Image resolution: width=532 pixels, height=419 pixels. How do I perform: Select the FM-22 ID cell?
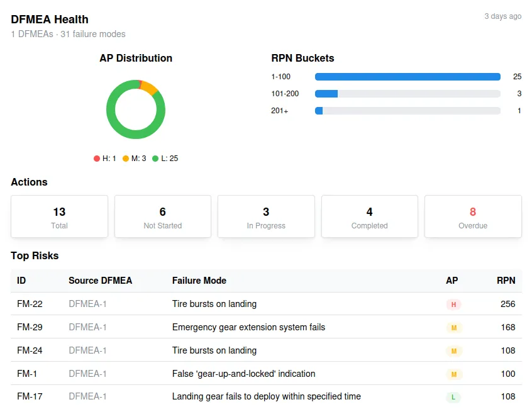coord(30,304)
